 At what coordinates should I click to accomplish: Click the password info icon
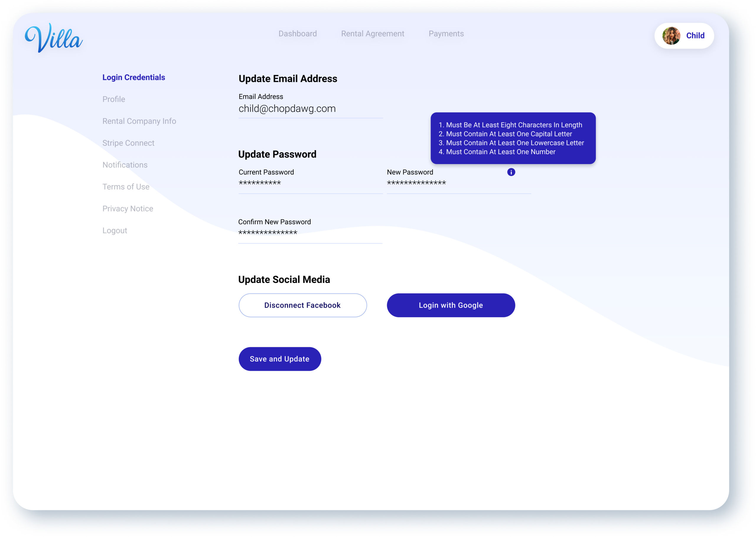click(511, 172)
